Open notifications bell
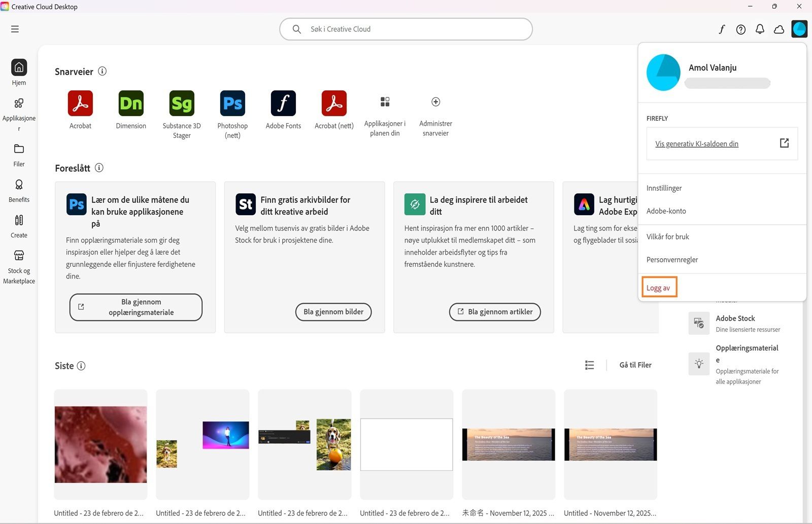The image size is (812, 524). tap(760, 29)
